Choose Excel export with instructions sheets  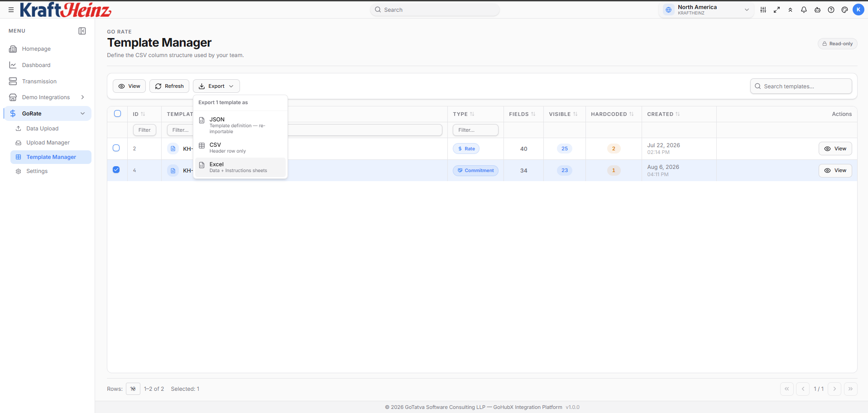240,167
